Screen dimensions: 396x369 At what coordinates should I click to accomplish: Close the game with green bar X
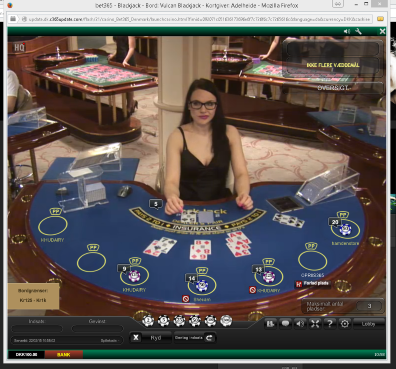coord(382,31)
